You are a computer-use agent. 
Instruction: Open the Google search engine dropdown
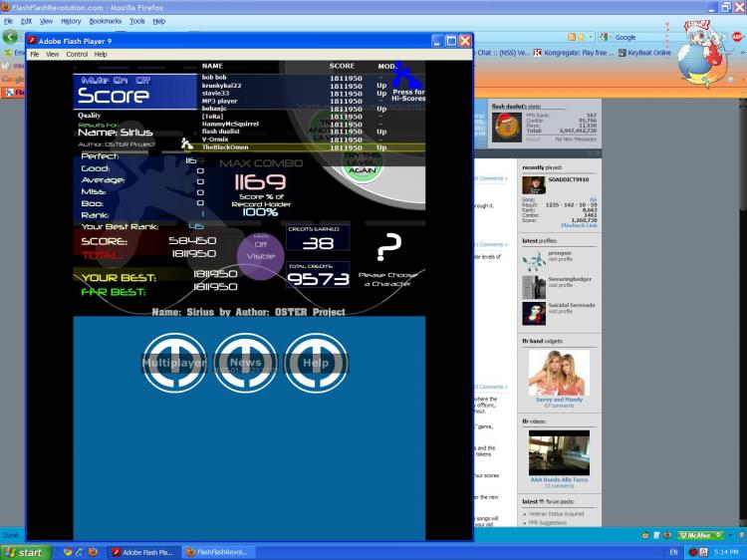pos(604,37)
